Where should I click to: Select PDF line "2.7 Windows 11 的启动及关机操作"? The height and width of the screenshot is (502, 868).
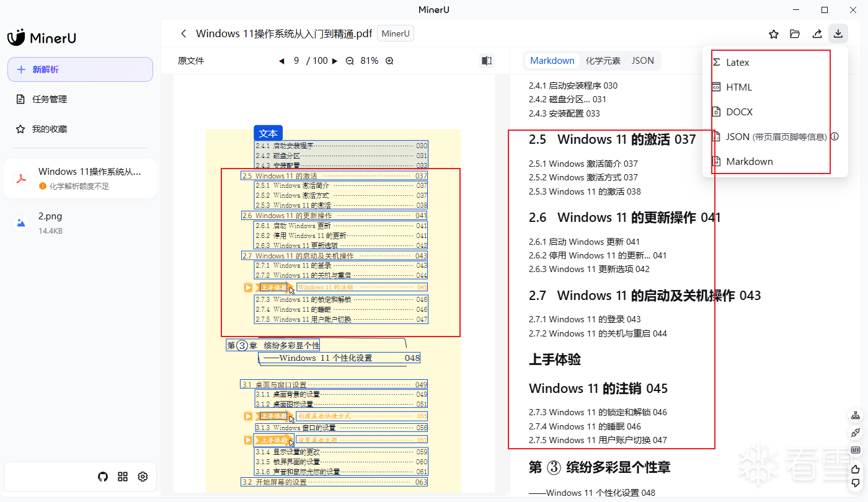pos(334,255)
